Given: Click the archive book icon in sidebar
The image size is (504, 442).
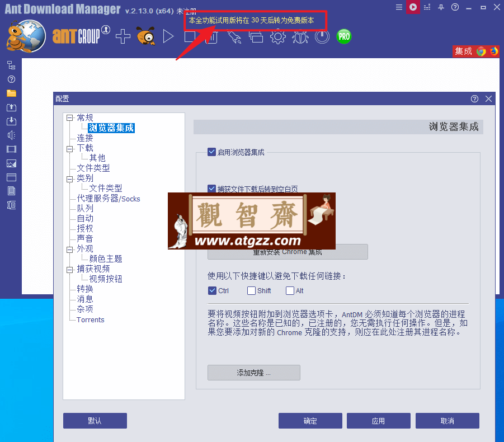Looking at the screenshot, I should point(11,205).
